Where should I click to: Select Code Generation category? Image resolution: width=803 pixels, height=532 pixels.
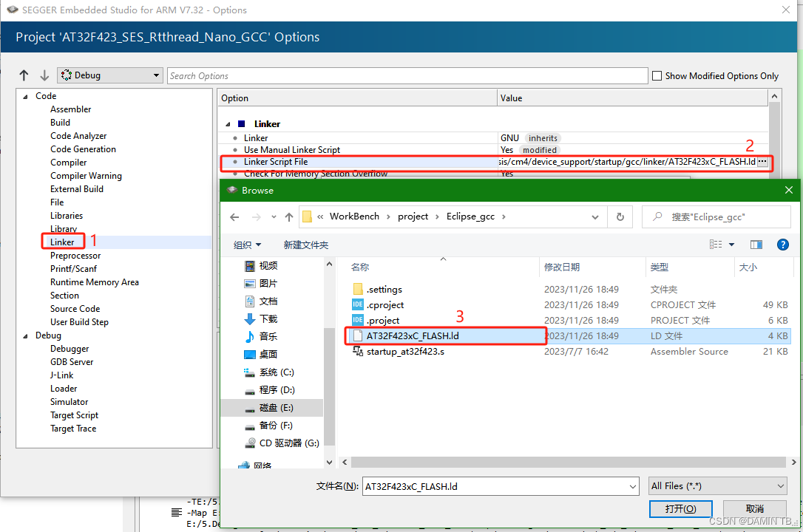point(83,149)
